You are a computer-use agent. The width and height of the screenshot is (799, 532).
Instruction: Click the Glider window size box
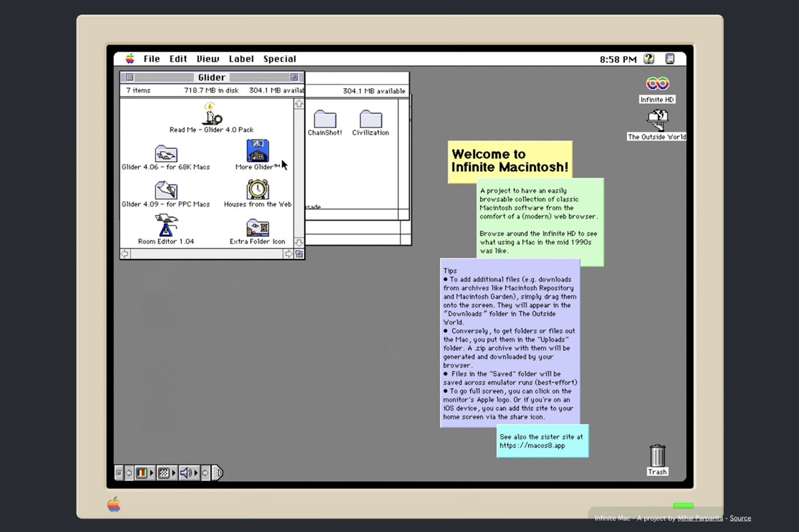pyautogui.click(x=299, y=254)
